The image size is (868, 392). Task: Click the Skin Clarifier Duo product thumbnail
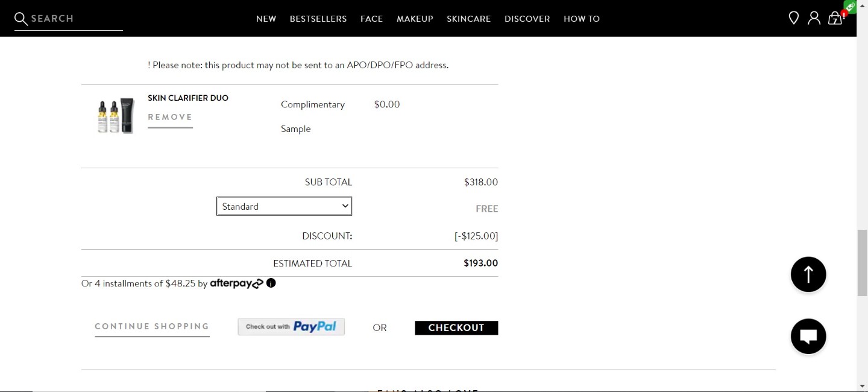116,115
